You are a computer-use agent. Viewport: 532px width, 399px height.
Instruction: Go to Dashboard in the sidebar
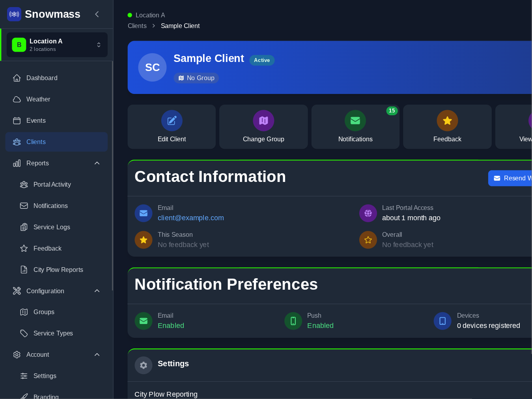coord(42,78)
